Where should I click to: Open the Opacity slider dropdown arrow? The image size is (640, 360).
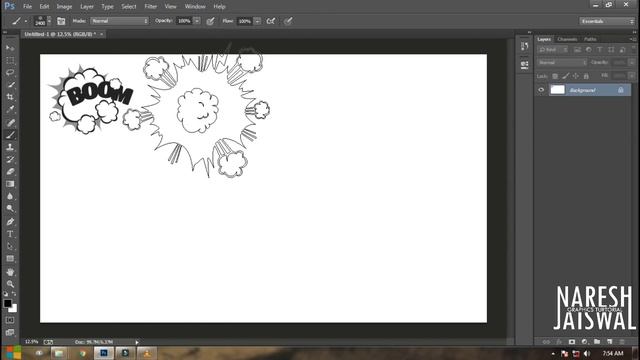pyautogui.click(x=197, y=21)
